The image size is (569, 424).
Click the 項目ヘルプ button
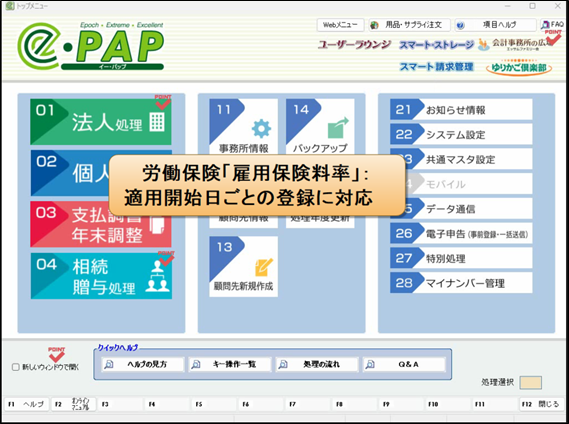495,25
